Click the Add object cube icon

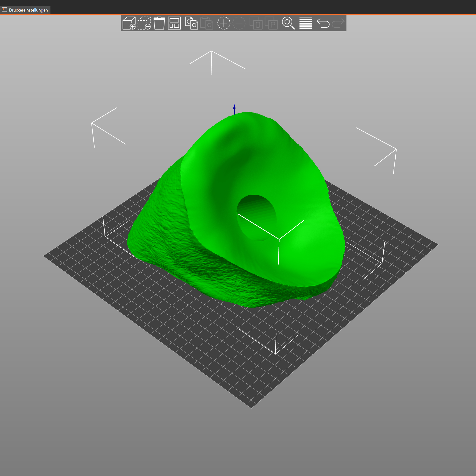pyautogui.click(x=129, y=23)
